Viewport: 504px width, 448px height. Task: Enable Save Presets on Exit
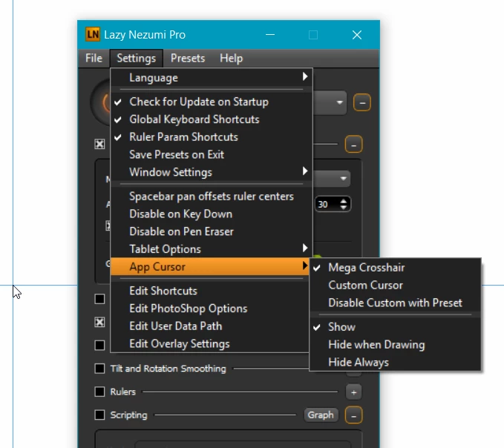(212, 155)
